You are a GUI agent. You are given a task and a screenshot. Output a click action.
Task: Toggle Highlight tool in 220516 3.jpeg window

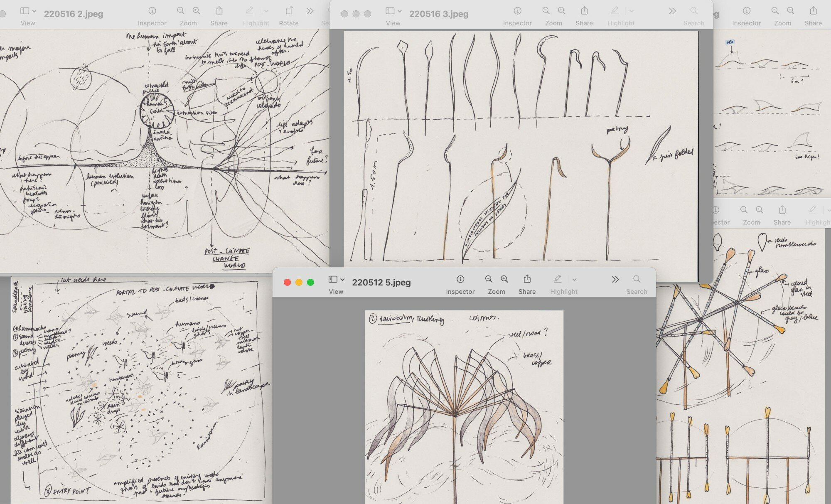[x=615, y=11]
